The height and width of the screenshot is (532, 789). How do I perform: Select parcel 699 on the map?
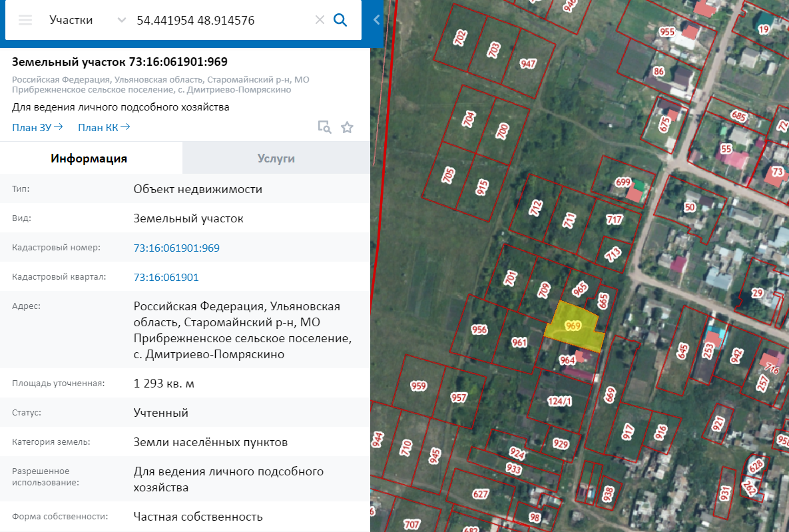pos(623,182)
